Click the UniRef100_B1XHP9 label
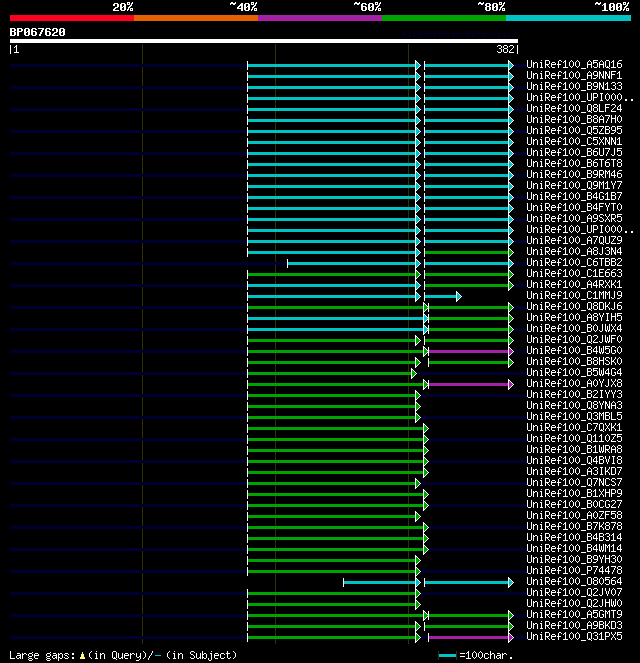640x663 pixels. point(574,493)
